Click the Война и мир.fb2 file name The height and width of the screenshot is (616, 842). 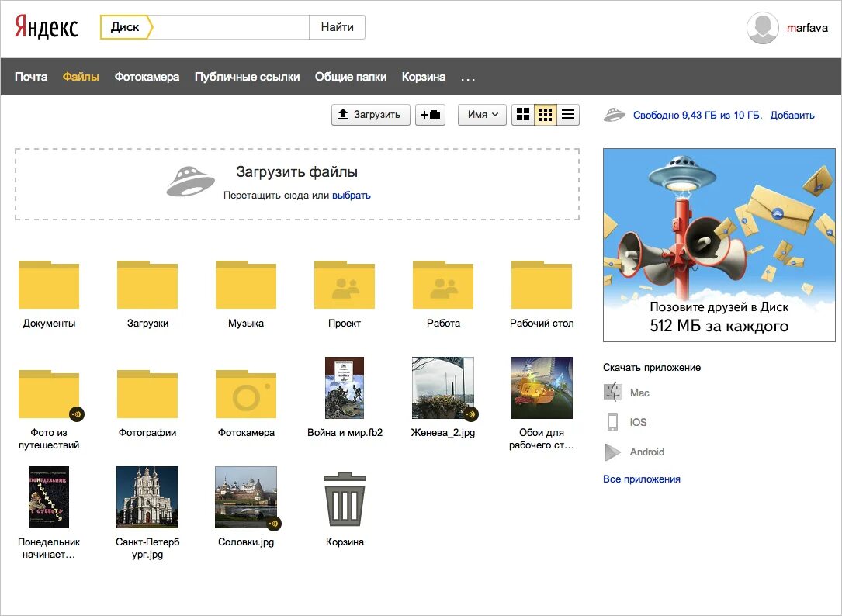coord(345,432)
